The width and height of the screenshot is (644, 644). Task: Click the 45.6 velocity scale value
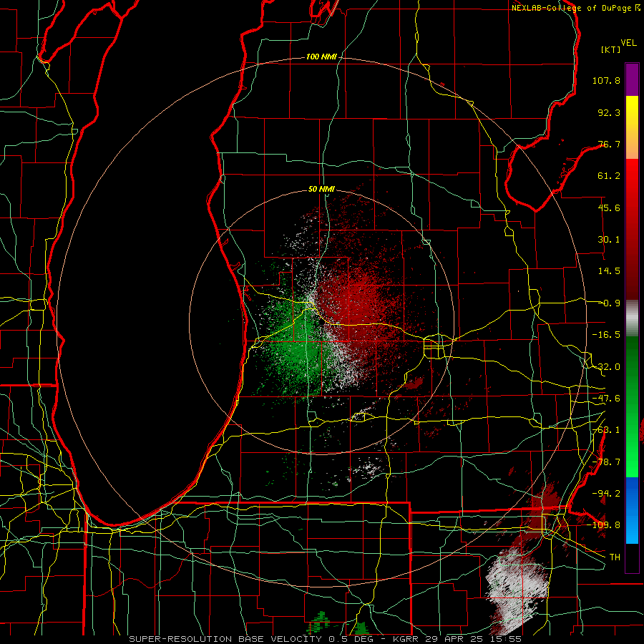coord(609,208)
